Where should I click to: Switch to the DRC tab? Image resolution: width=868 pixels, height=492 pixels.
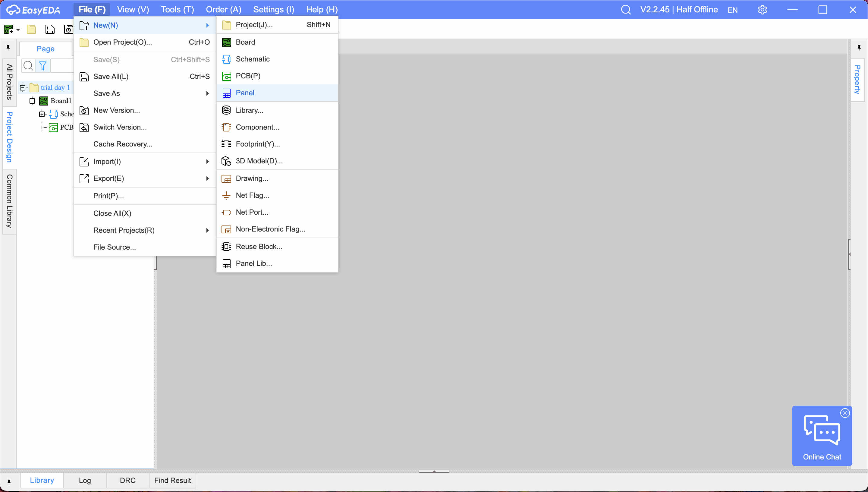coord(127,480)
